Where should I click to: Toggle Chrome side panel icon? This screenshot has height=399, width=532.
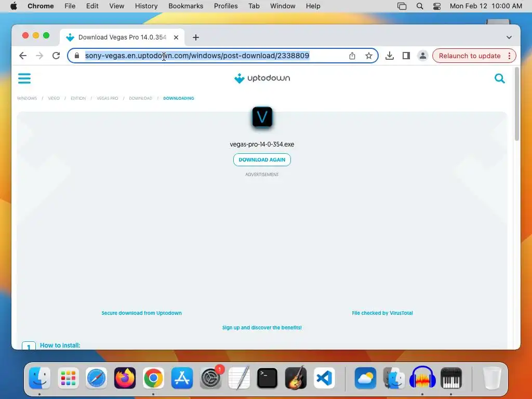tap(406, 56)
